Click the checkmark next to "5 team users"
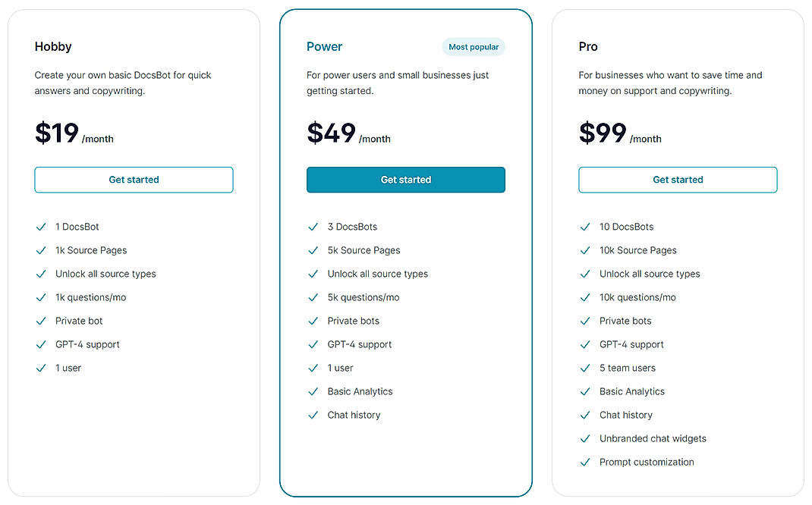812x505 pixels. [x=585, y=368]
